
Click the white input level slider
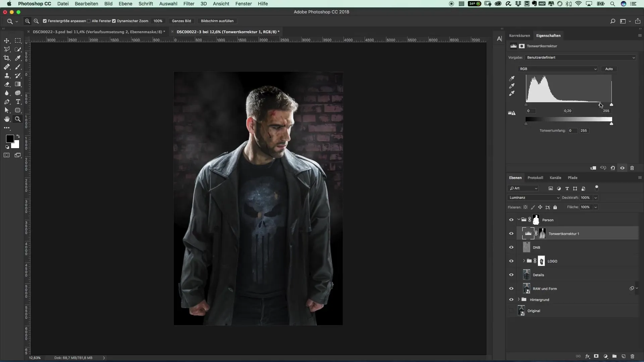point(611,105)
